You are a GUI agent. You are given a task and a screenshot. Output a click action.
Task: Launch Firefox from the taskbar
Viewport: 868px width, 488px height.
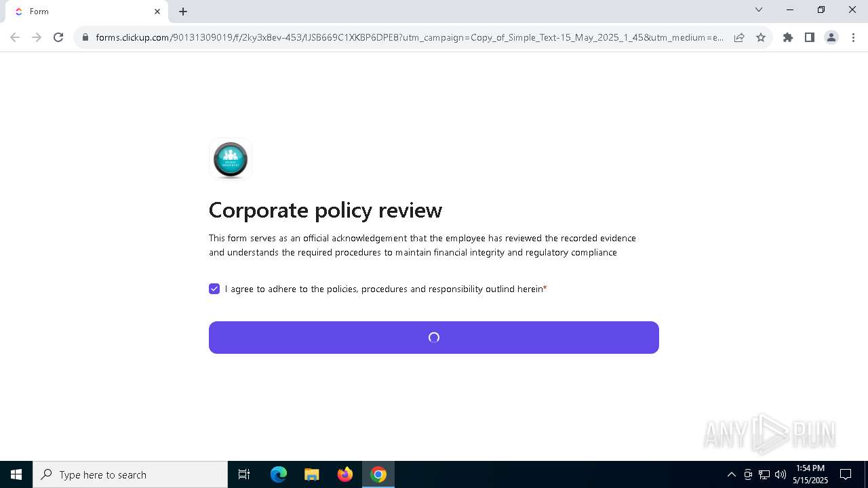345,474
